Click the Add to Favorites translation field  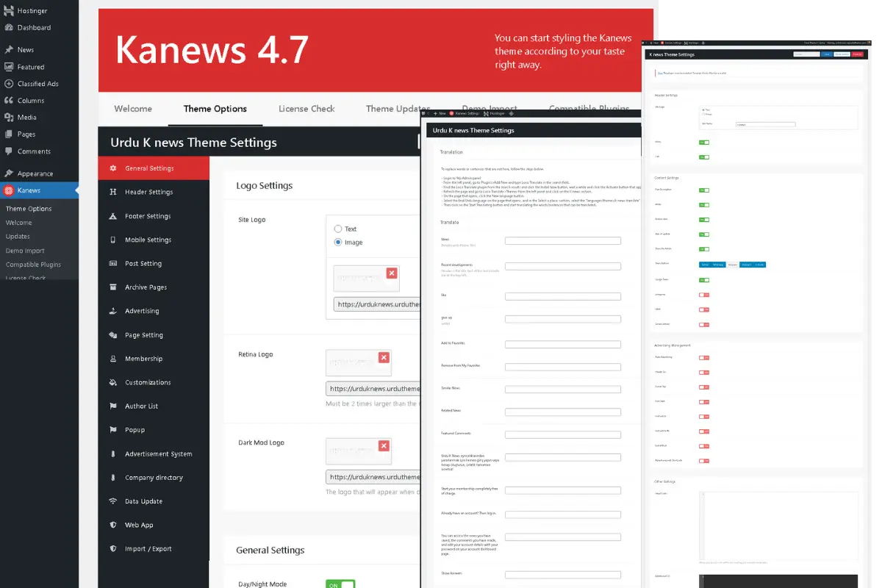point(562,344)
